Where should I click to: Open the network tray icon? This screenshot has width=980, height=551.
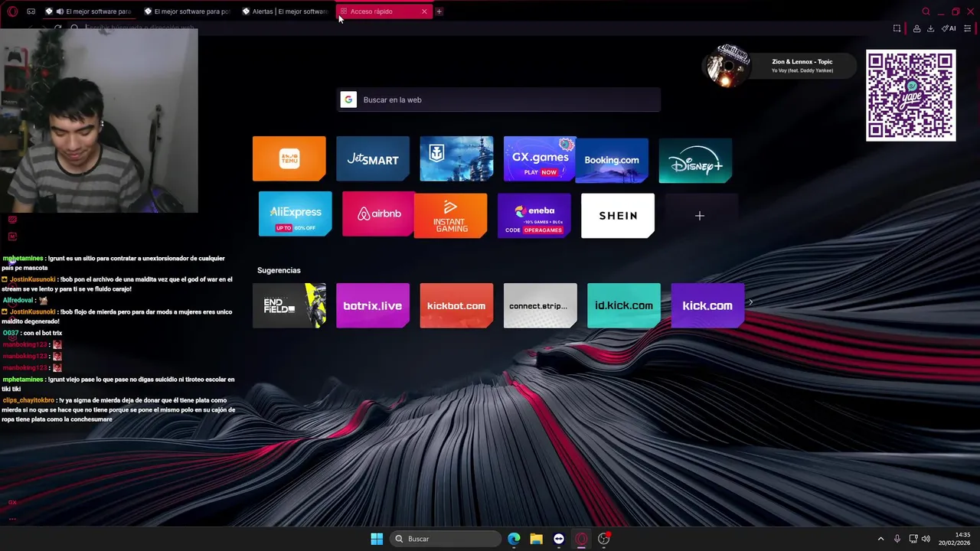[913, 539]
